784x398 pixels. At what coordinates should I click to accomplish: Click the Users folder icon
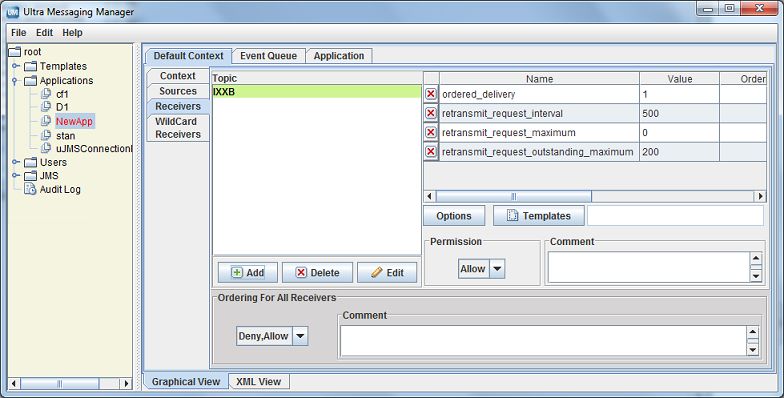[31, 162]
